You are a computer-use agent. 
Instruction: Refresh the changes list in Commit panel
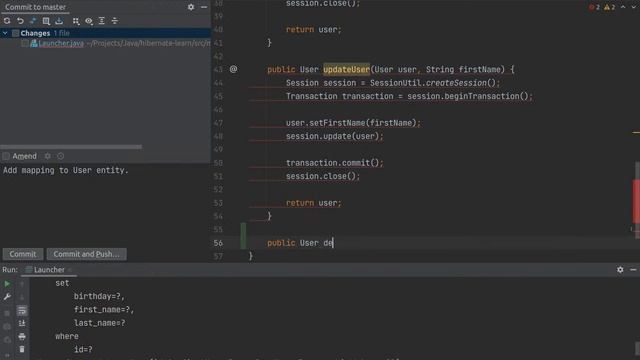pyautogui.click(x=7, y=20)
